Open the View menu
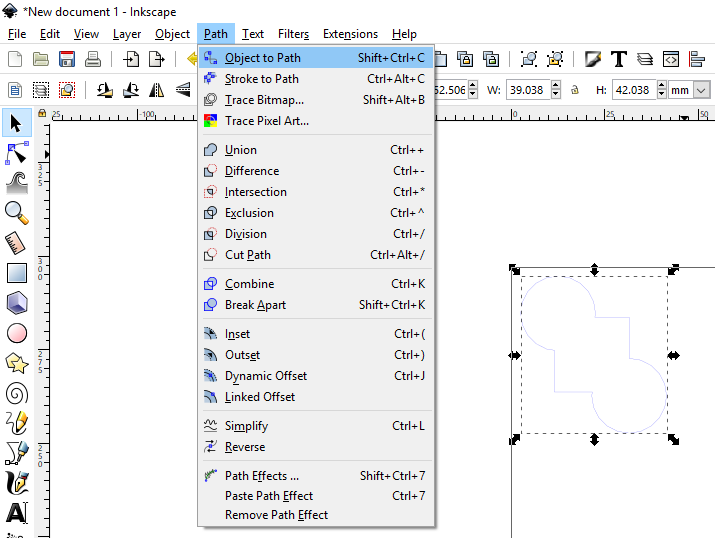The width and height of the screenshot is (715, 538). click(86, 34)
